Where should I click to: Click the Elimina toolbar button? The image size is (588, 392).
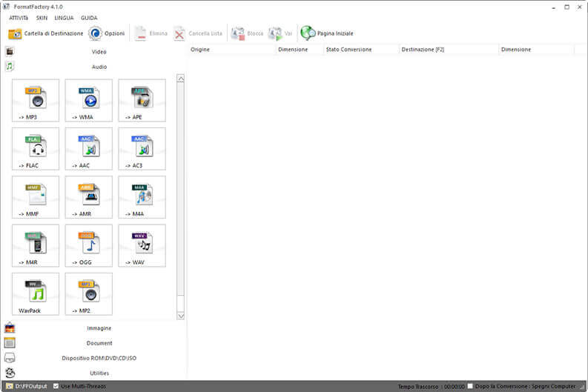point(151,33)
